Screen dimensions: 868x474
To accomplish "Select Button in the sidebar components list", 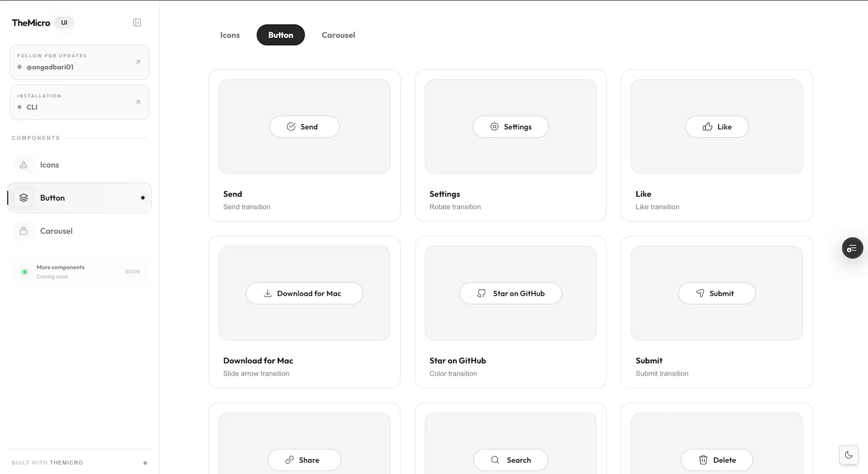I will point(79,198).
